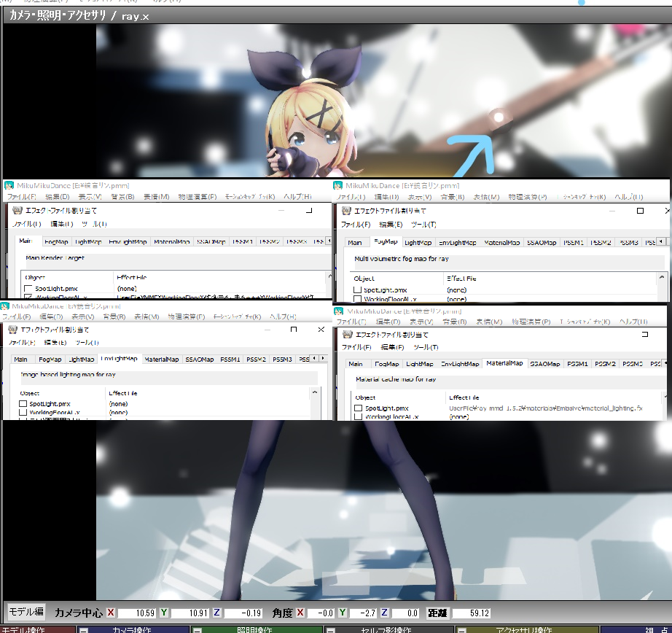Click MikuMikuDance app icon above Main Render Target window
The image size is (672, 633).
pyautogui.click(x=9, y=186)
